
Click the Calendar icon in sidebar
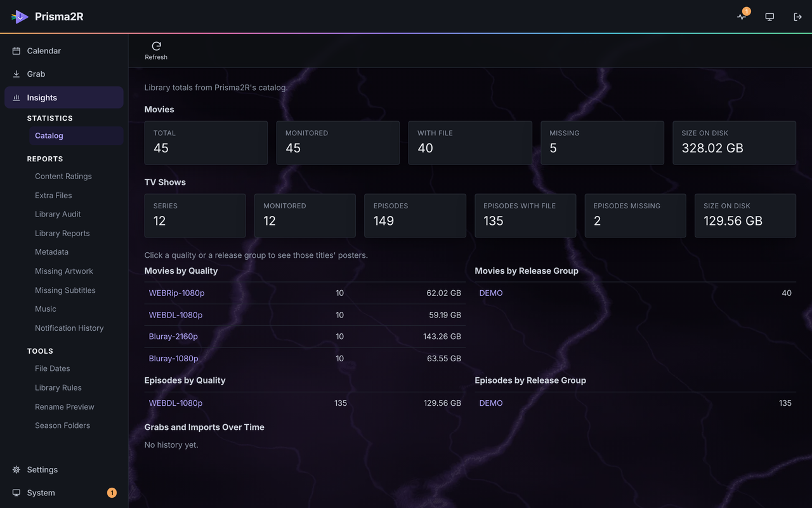pyautogui.click(x=16, y=51)
